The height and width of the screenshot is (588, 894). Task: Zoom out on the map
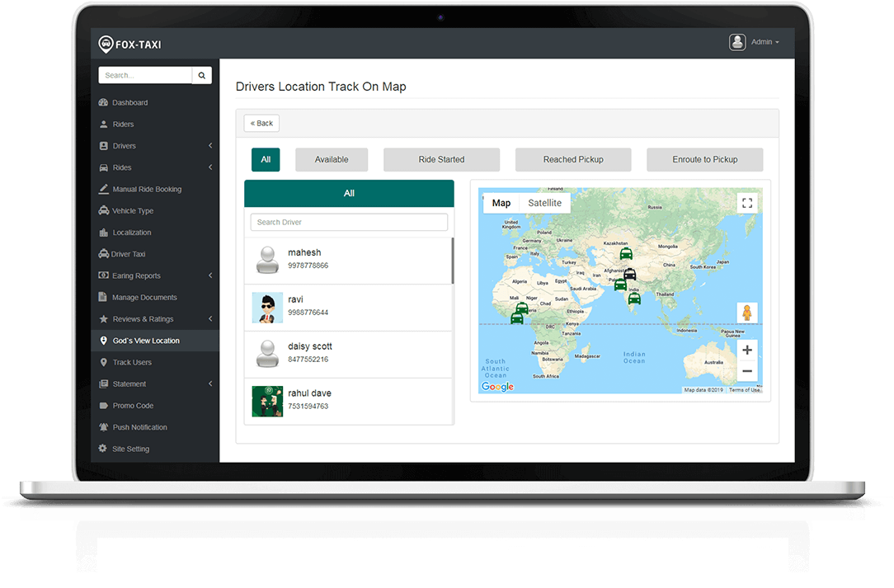[x=746, y=371]
